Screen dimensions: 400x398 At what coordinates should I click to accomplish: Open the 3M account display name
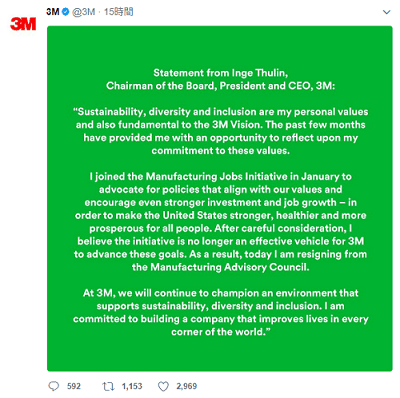coord(53,12)
